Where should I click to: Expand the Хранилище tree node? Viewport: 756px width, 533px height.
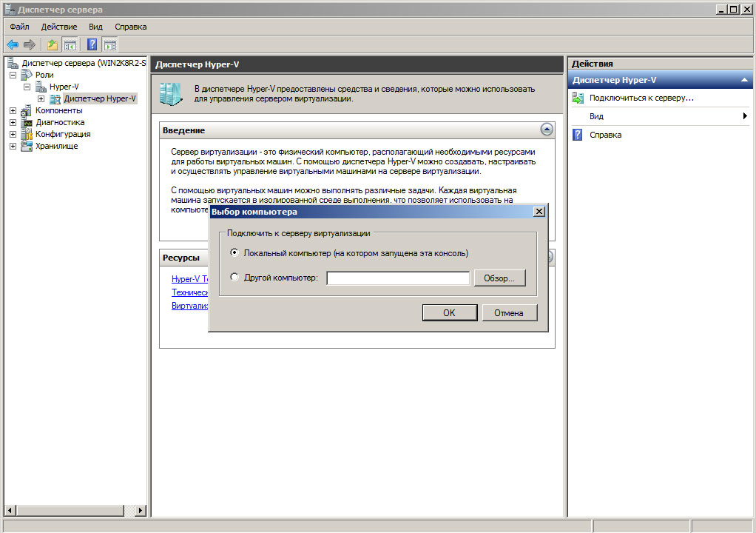point(13,146)
